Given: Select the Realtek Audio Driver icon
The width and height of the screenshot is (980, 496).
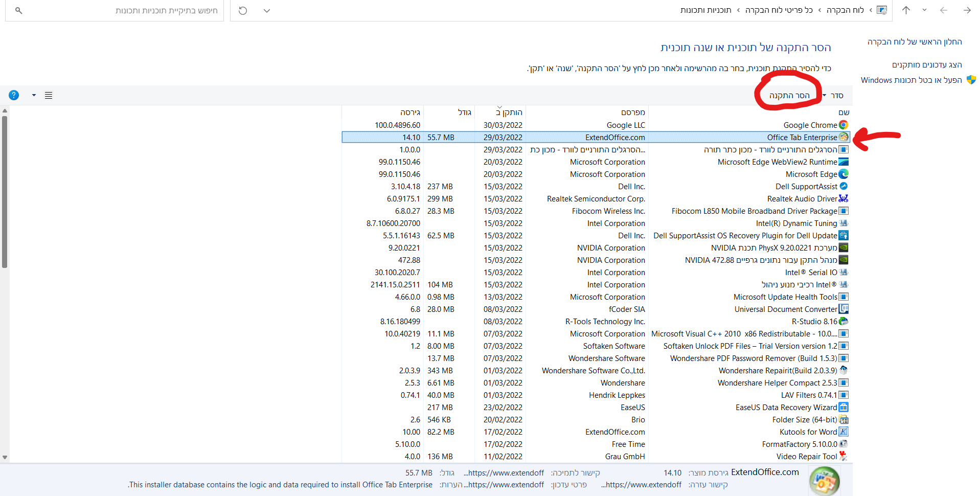Looking at the screenshot, I should pos(844,198).
